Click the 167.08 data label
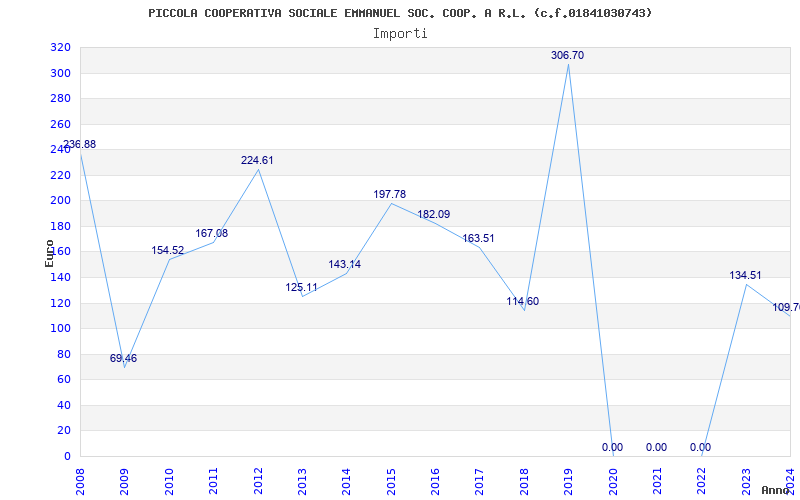Viewport: 800px width, 500px height. [212, 233]
